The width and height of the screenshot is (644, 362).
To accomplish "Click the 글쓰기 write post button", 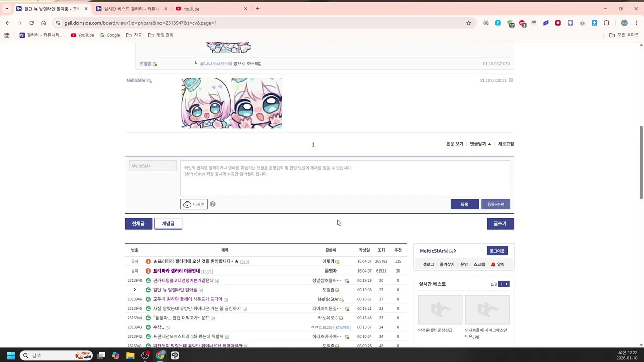I will point(500,224).
